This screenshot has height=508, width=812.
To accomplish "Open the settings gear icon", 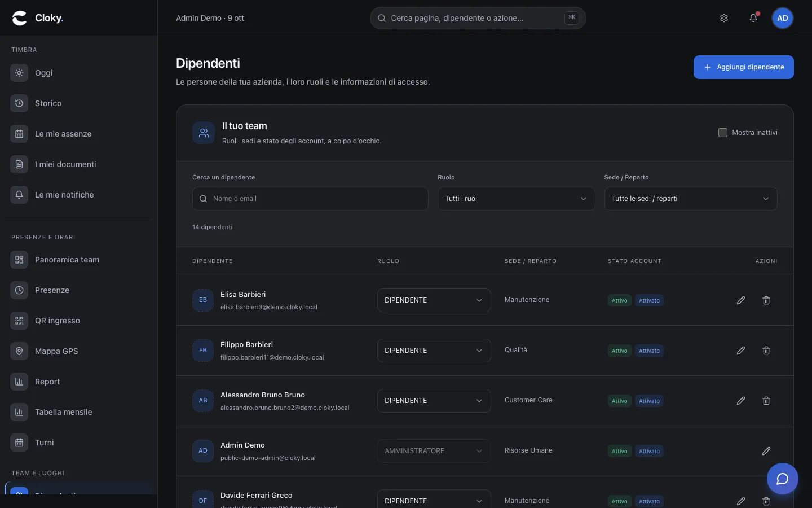I will click(x=724, y=18).
